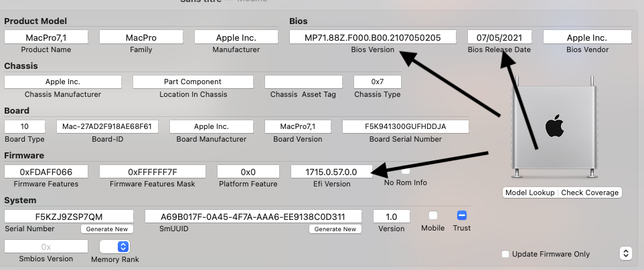Click the Firmware Features Mask field
The width and height of the screenshot is (644, 270).
(x=153, y=172)
